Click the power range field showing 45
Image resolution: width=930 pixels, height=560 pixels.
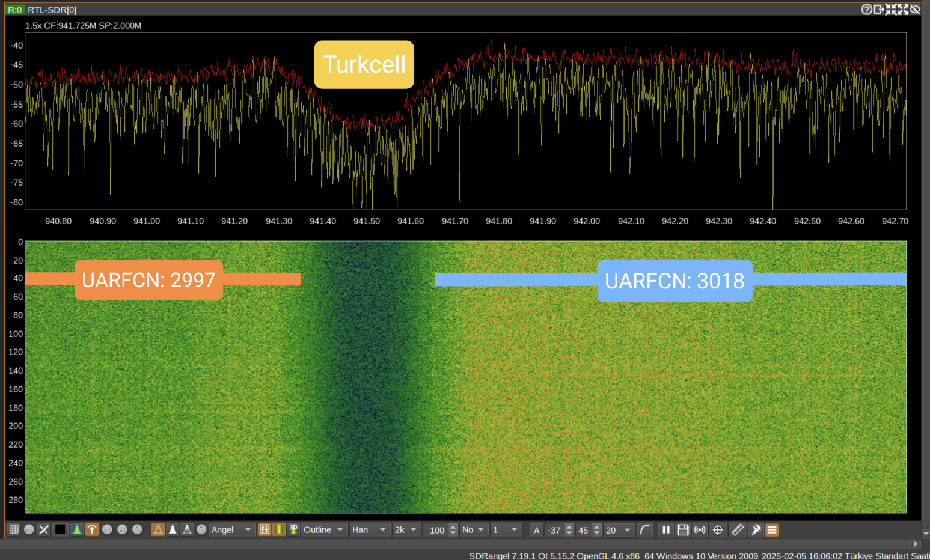[x=583, y=530]
